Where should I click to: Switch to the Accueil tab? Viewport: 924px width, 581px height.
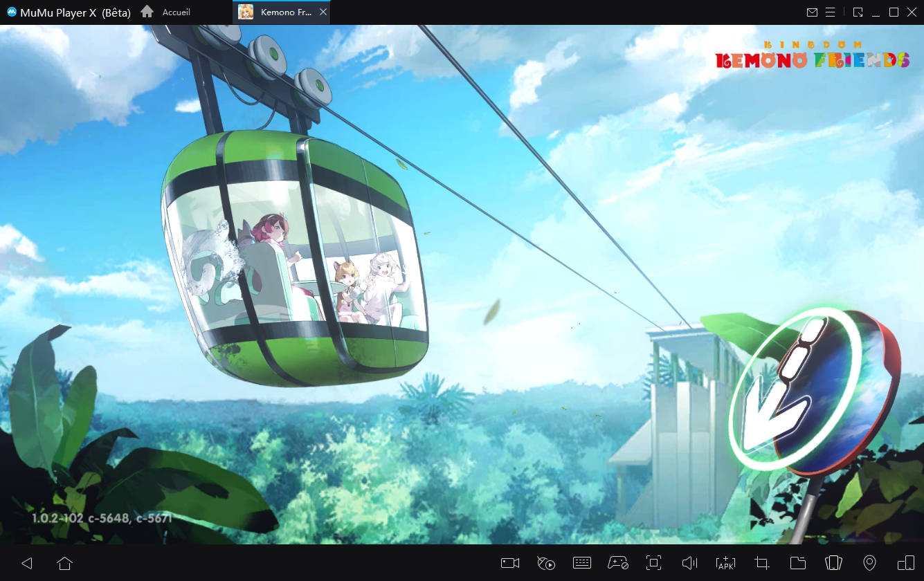168,12
